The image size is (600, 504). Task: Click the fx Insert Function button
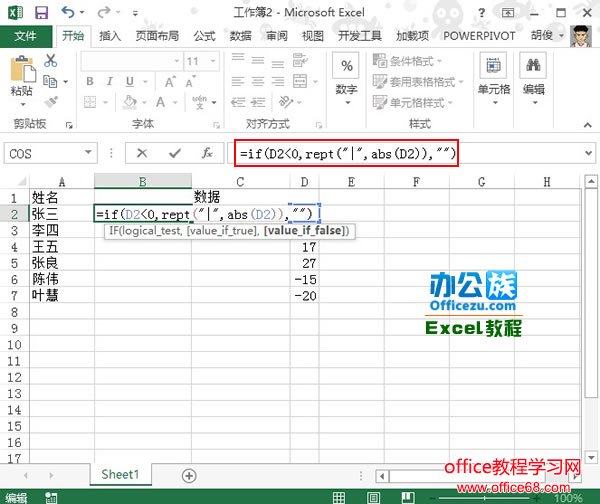click(207, 153)
